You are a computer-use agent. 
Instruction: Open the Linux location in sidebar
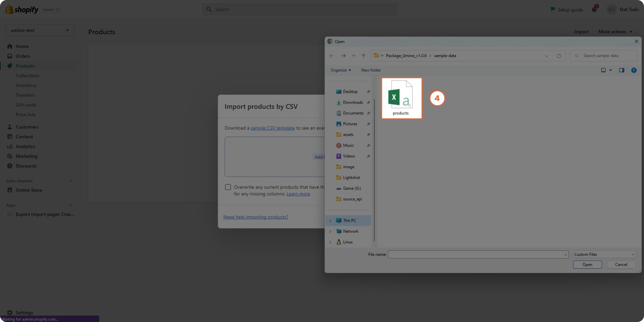pyautogui.click(x=347, y=242)
